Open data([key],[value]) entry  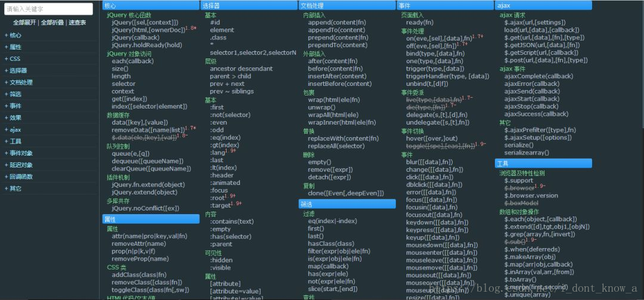tap(140, 122)
